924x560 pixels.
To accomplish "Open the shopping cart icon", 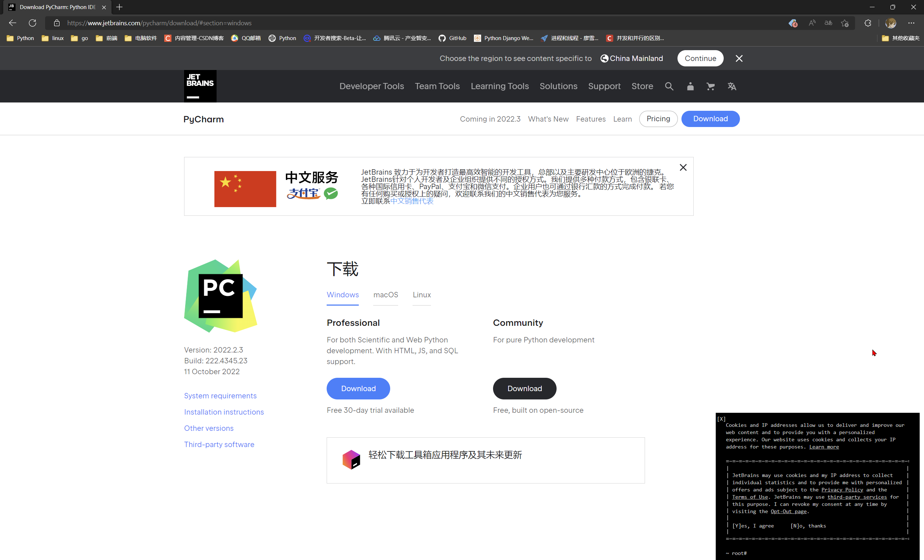I will coord(710,87).
